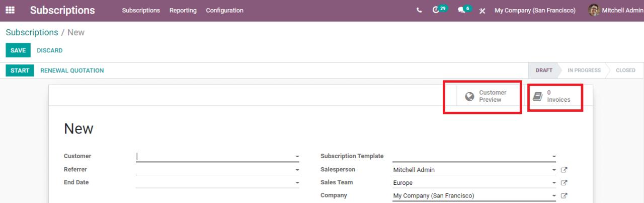Open activities clock icon with 29 badge

(438, 10)
